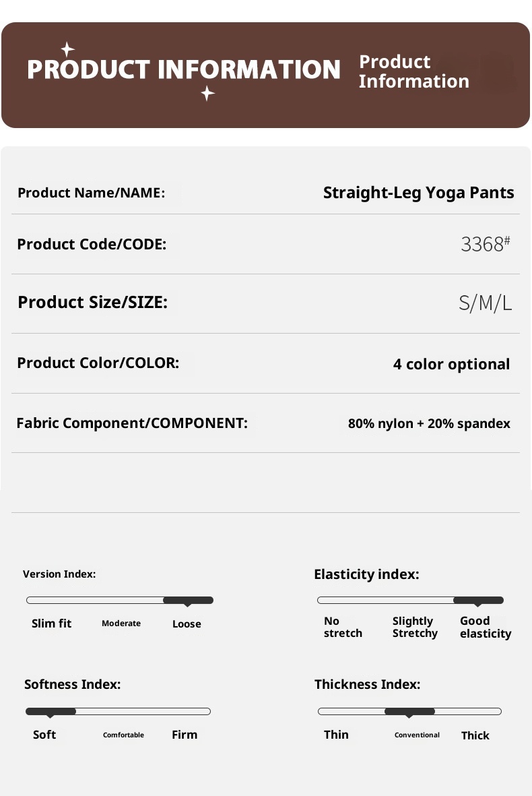This screenshot has width=532, height=796.
Task: Click the large PRODUCT INFORMATION banner title
Action: (x=184, y=70)
